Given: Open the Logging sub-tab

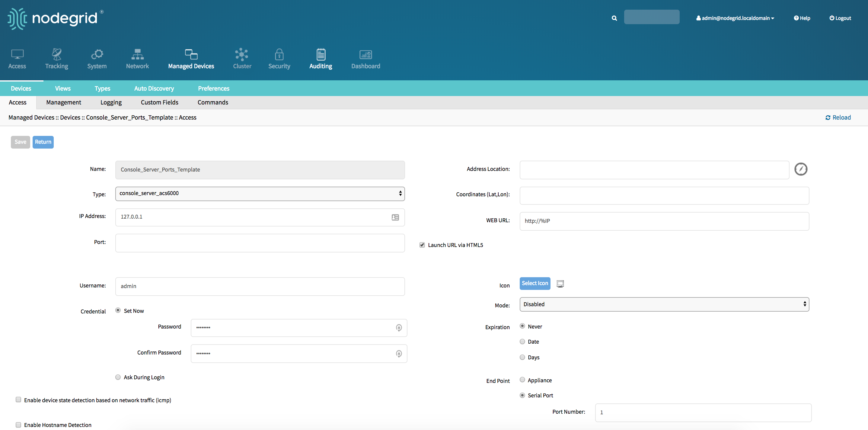Looking at the screenshot, I should point(111,103).
